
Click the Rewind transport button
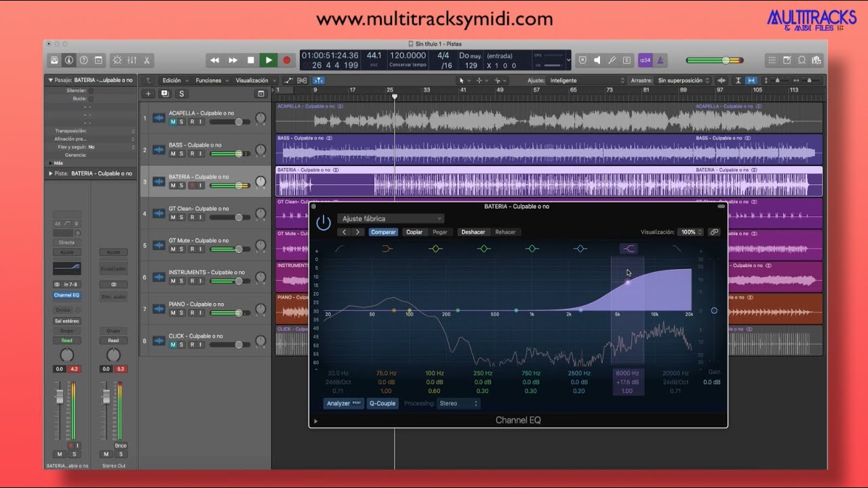[215, 60]
